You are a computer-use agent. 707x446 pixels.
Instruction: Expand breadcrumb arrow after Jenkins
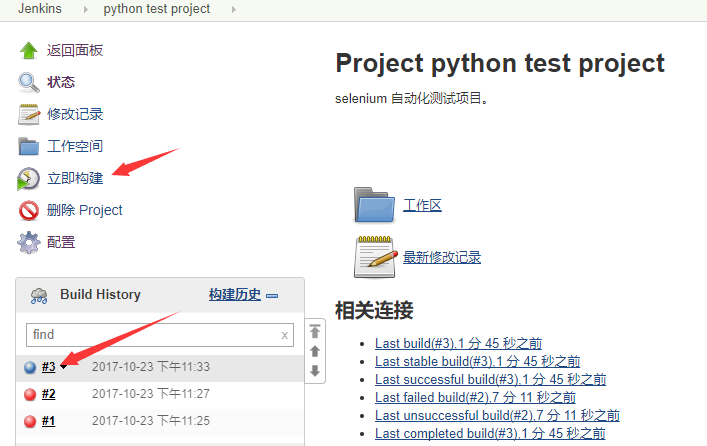pos(86,9)
